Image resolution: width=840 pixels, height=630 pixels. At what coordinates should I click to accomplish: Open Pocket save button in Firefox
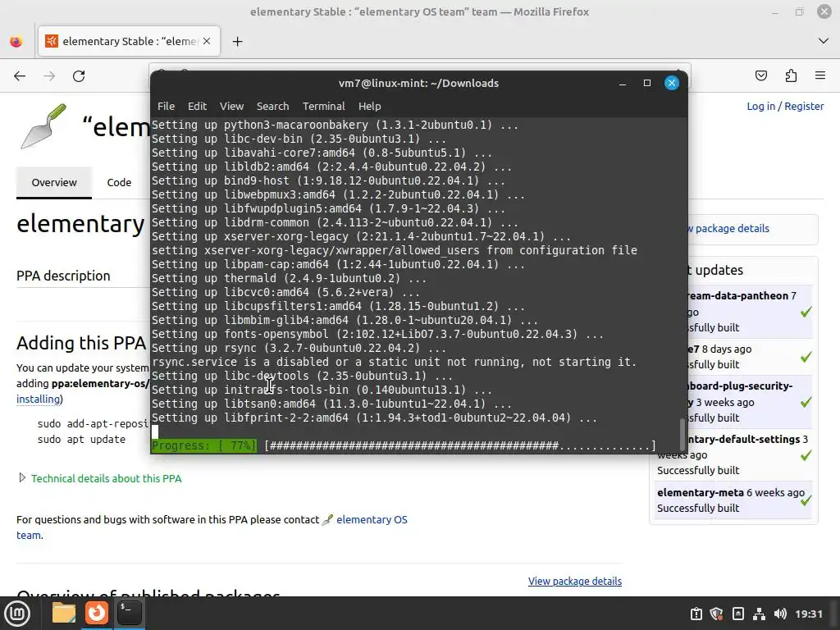pyautogui.click(x=760, y=75)
